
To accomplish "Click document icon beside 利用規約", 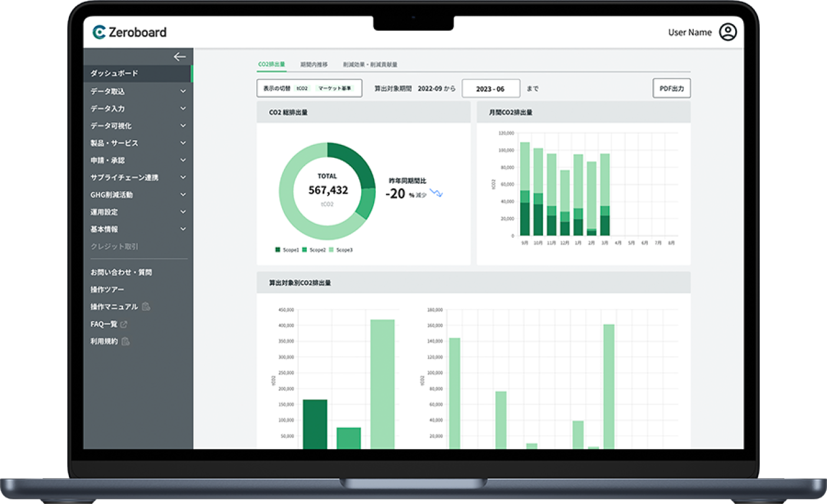I will tap(125, 341).
